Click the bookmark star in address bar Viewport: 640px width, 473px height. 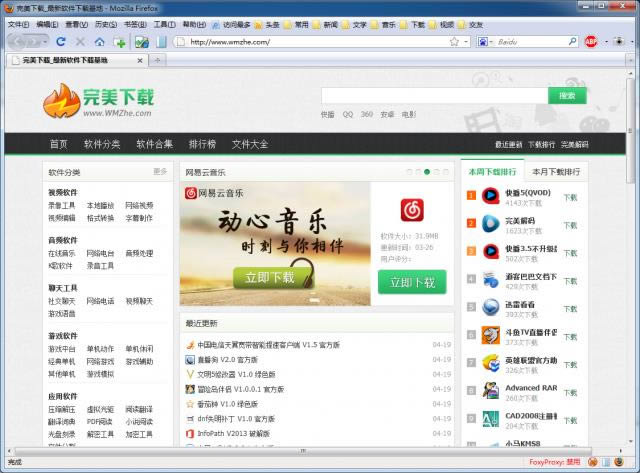tap(453, 42)
